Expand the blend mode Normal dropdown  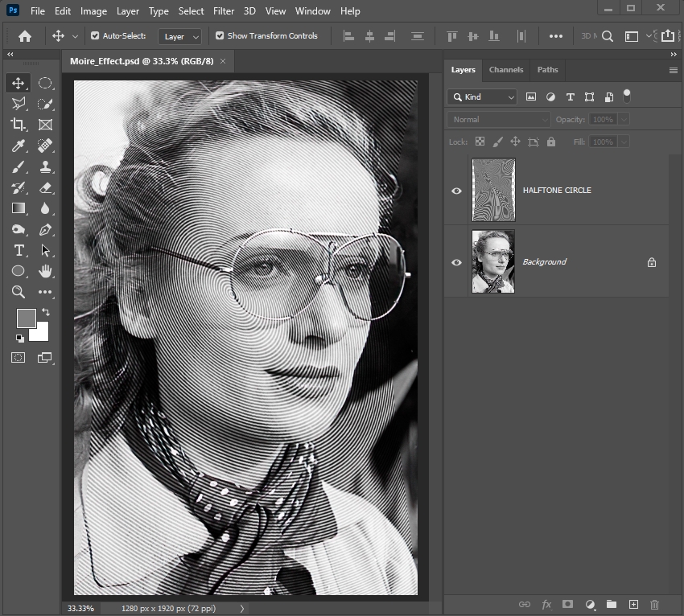[x=499, y=119]
